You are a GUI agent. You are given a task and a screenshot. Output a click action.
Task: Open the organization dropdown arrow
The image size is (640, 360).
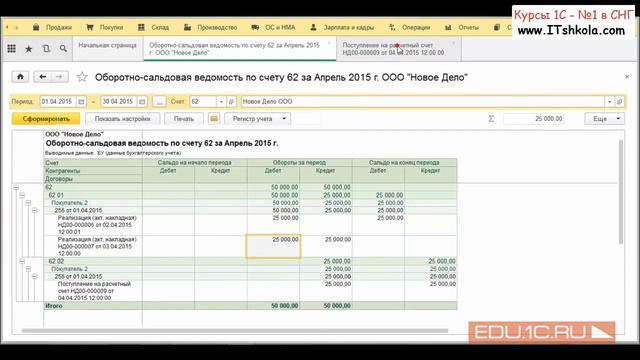[x=609, y=102]
